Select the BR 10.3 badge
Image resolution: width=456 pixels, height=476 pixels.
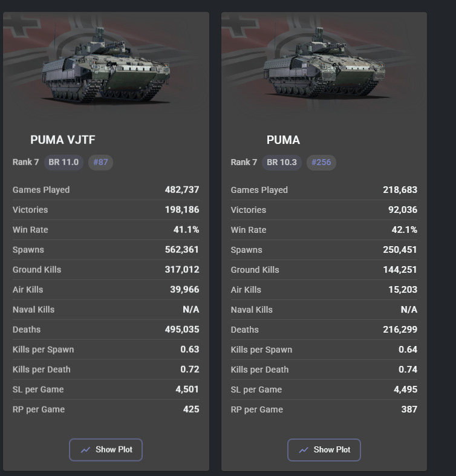281,162
